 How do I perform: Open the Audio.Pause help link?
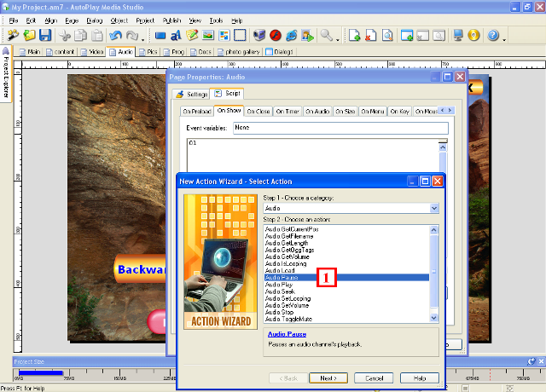[x=286, y=334]
